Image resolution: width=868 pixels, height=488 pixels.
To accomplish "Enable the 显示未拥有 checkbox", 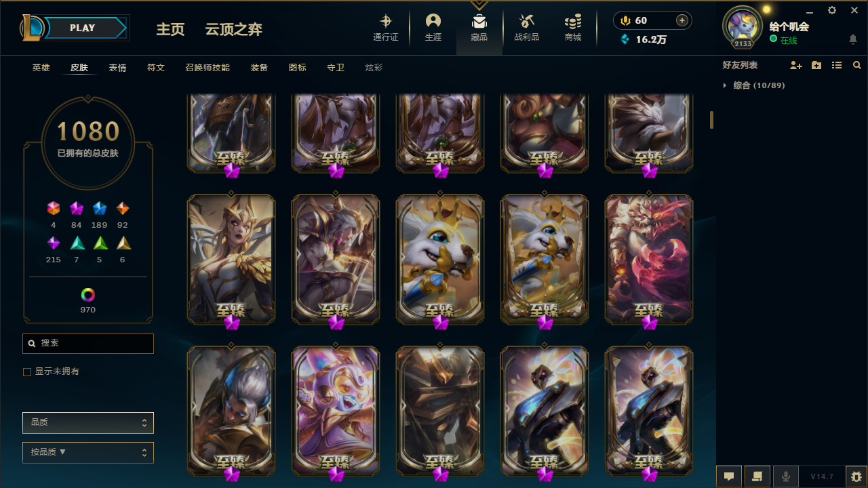I will point(27,371).
